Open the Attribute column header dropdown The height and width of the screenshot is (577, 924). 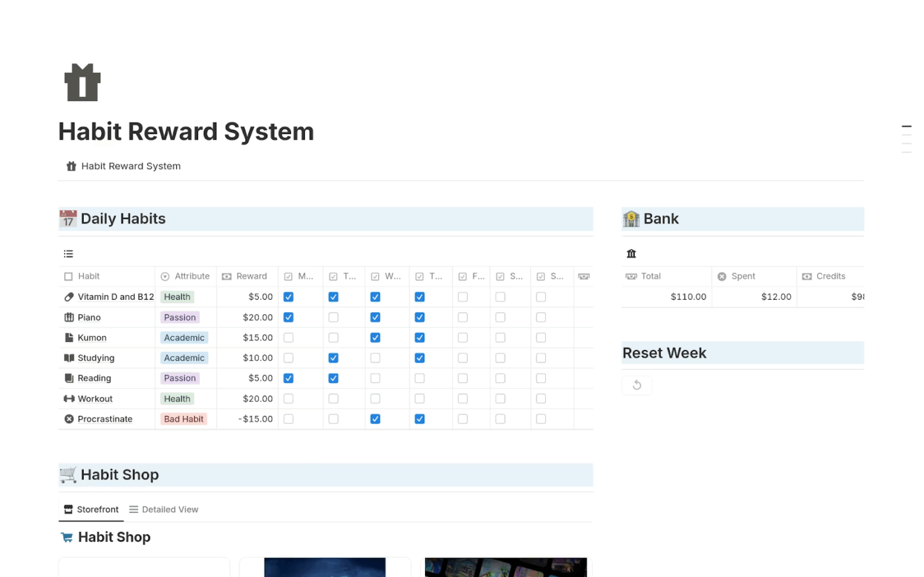(185, 276)
